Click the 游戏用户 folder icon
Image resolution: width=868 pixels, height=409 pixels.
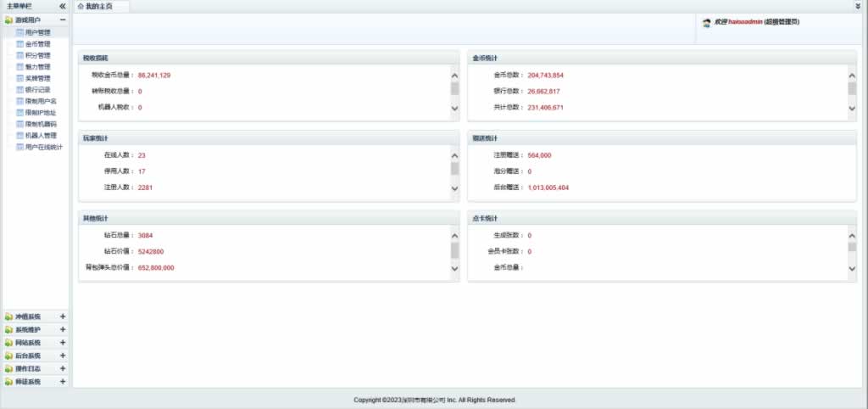[x=8, y=20]
